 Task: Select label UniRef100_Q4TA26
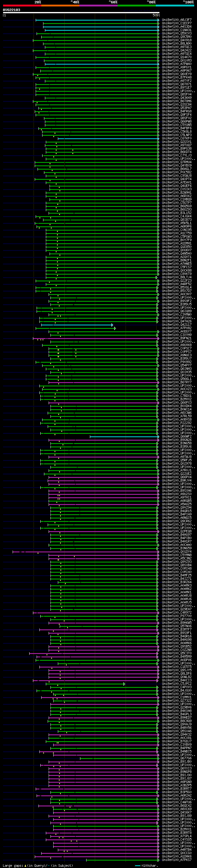(177, 321)
